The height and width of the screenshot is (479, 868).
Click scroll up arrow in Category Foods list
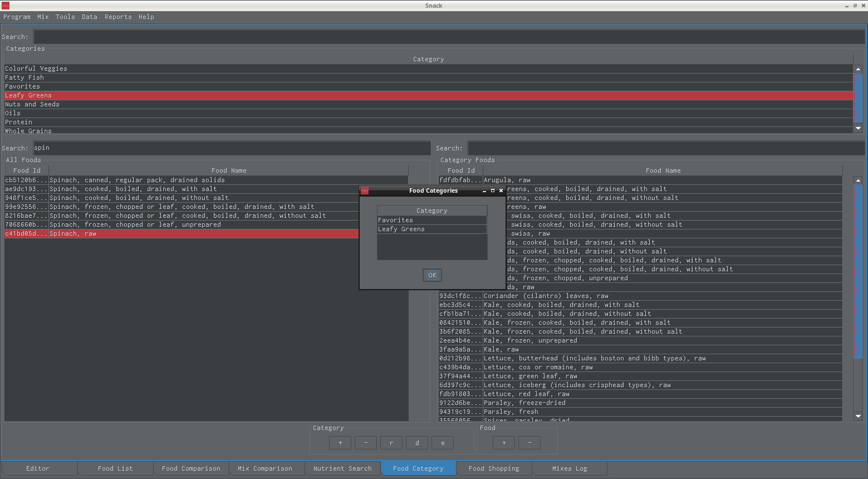click(x=858, y=180)
